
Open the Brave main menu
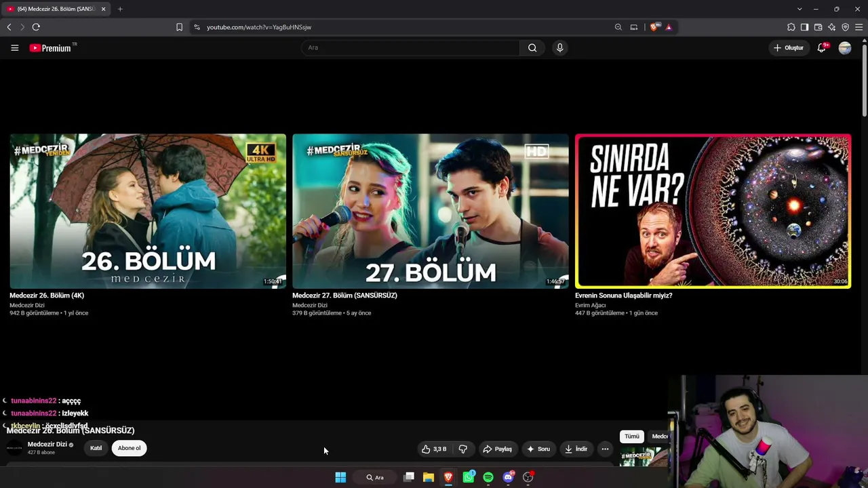(859, 27)
